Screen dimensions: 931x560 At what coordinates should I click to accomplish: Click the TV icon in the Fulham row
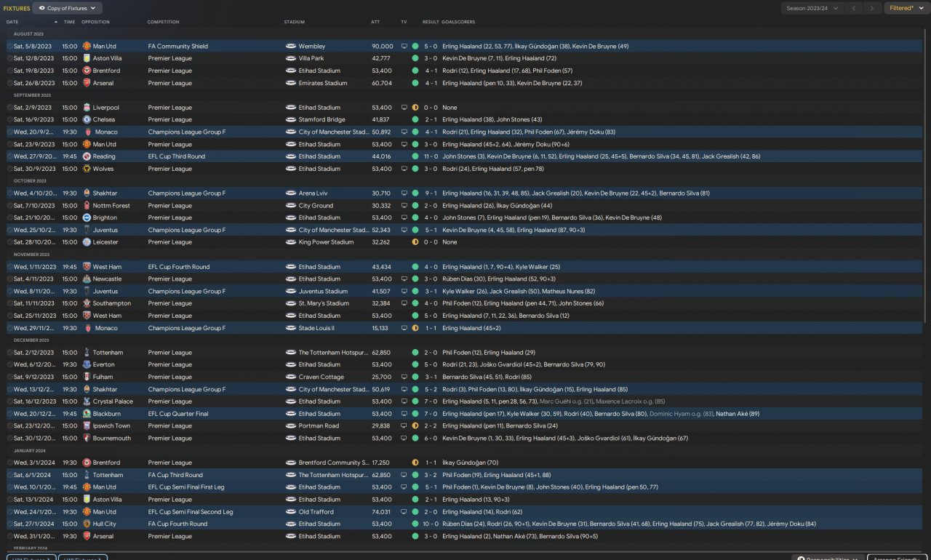pos(404,377)
